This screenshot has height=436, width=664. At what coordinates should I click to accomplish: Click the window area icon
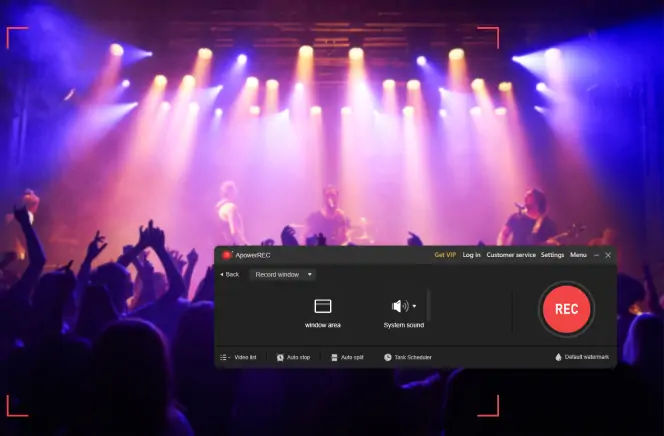coord(323,306)
